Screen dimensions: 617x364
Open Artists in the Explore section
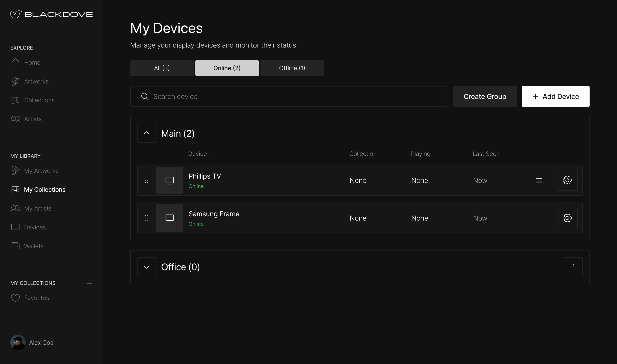(26, 119)
